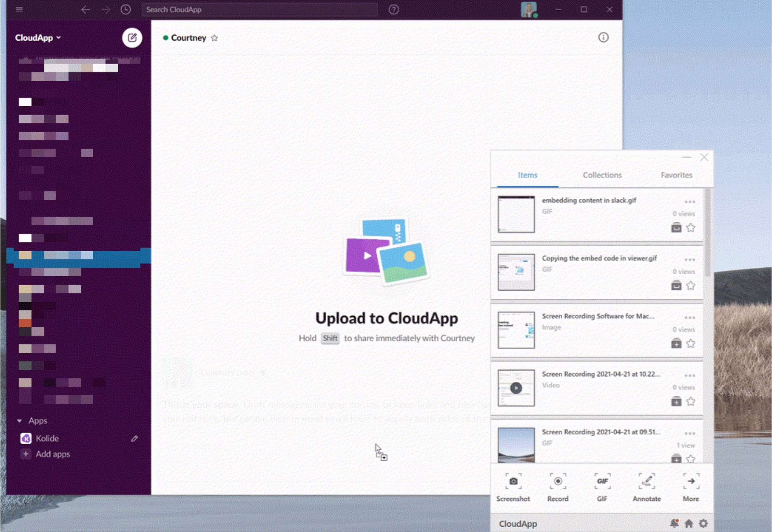Viewport: 772px width, 532px height.
Task: Add Screen Recording Software for Mac to collection
Action: pyautogui.click(x=676, y=344)
